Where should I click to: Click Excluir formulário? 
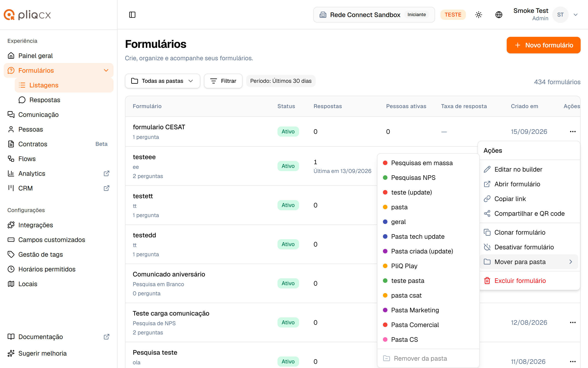tap(529, 281)
